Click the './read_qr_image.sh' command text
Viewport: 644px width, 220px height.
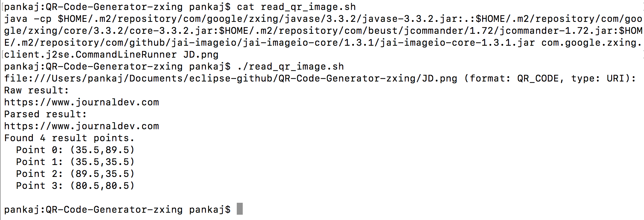(x=290, y=67)
